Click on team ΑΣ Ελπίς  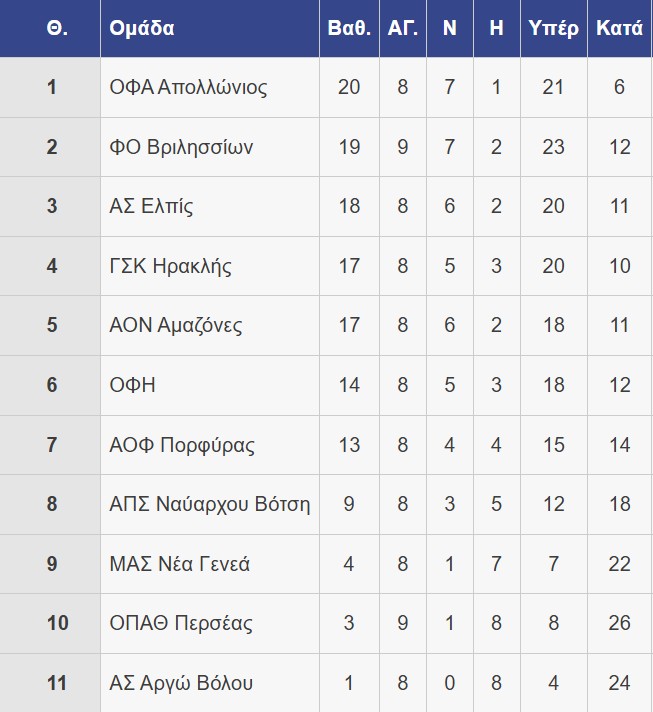point(151,206)
